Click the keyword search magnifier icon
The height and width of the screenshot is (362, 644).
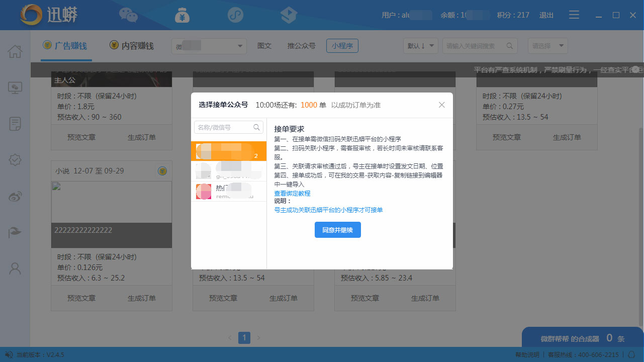[x=510, y=46]
